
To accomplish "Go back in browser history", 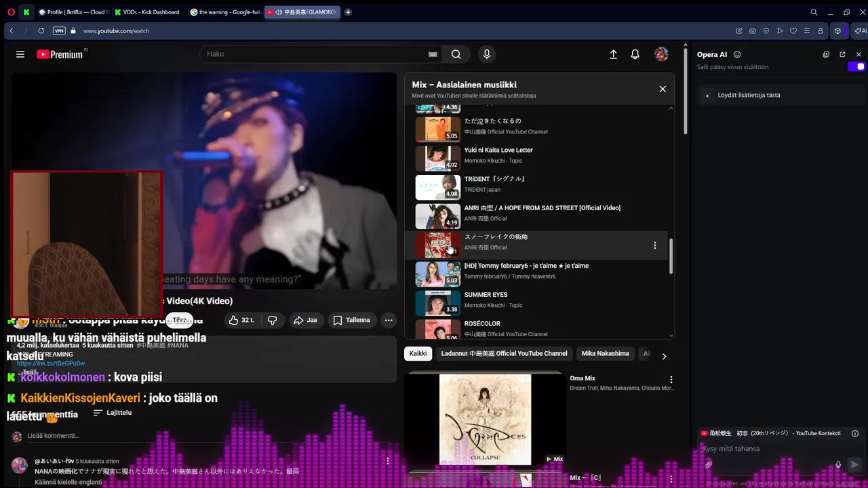I will [12, 30].
